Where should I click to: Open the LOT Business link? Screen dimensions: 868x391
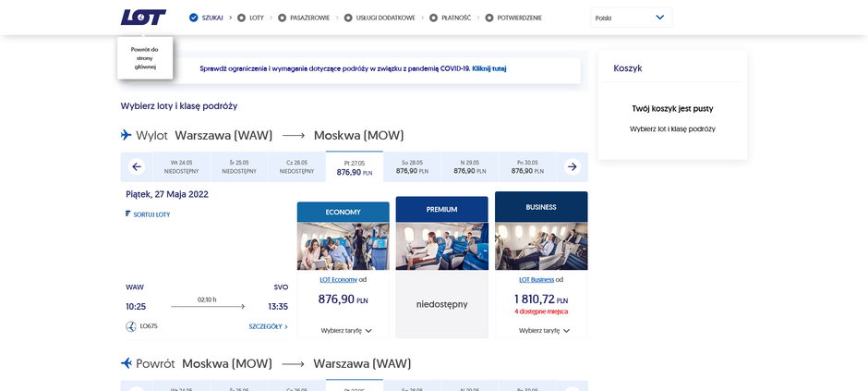(536, 279)
